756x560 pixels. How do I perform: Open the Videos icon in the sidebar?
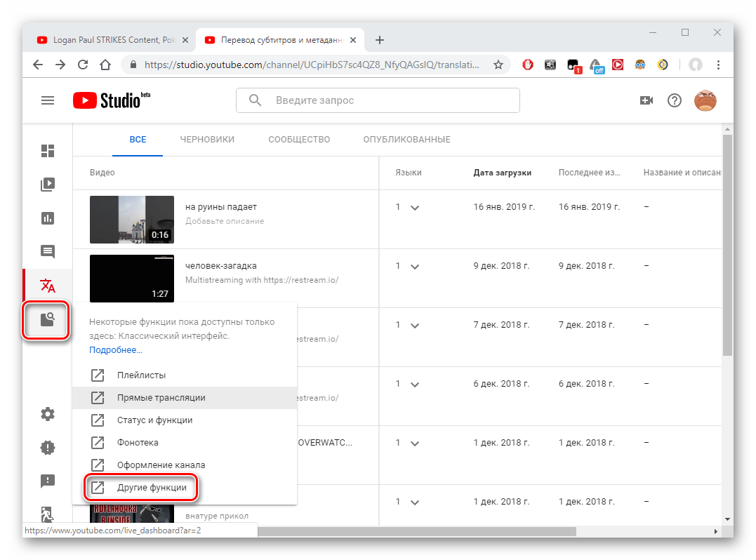47,185
